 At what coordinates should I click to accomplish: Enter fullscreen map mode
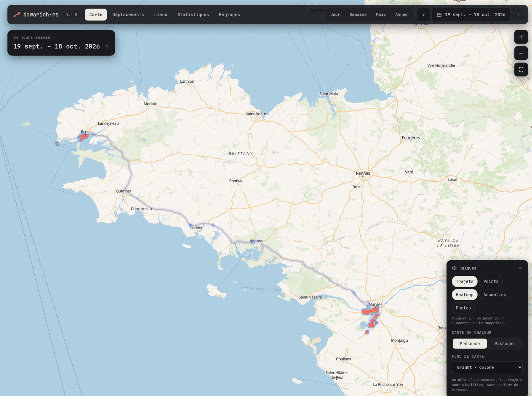521,70
